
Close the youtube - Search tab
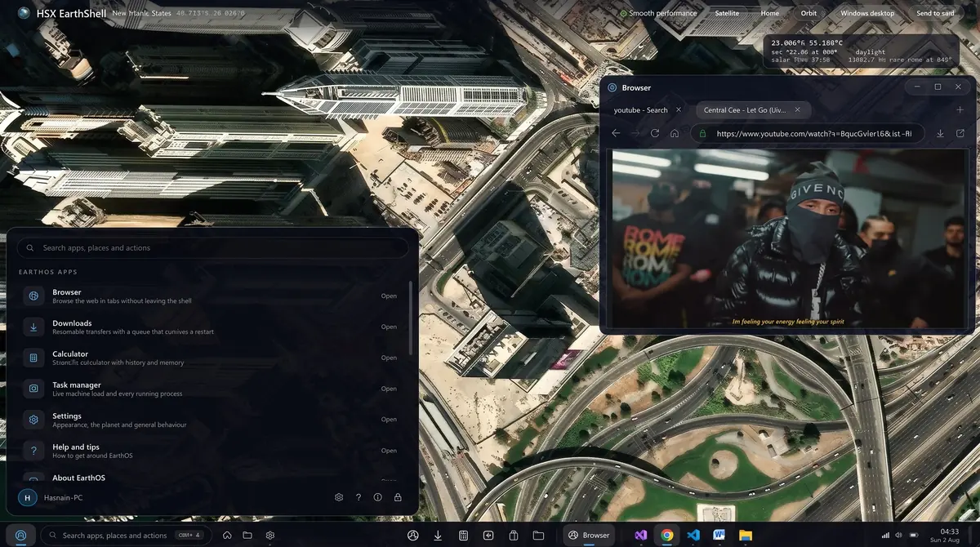click(679, 110)
